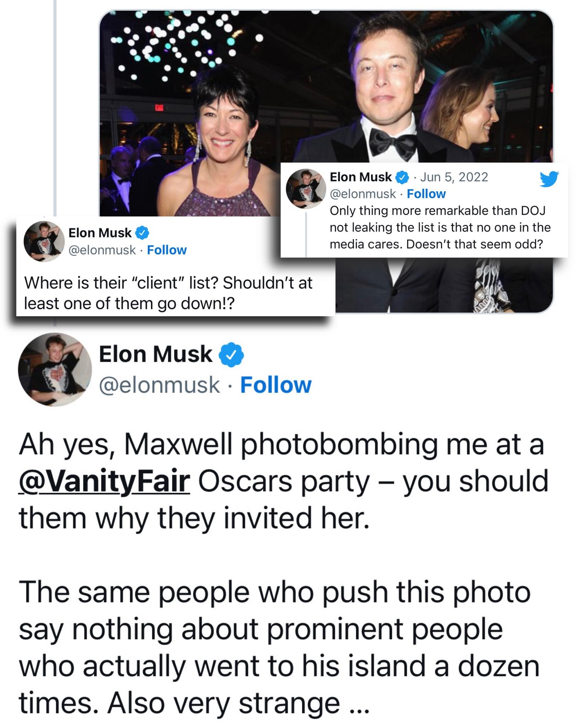Open large profile avatar on Maxwell photobombing tweet
Screen dimensions: 576x728
[x=55, y=370]
